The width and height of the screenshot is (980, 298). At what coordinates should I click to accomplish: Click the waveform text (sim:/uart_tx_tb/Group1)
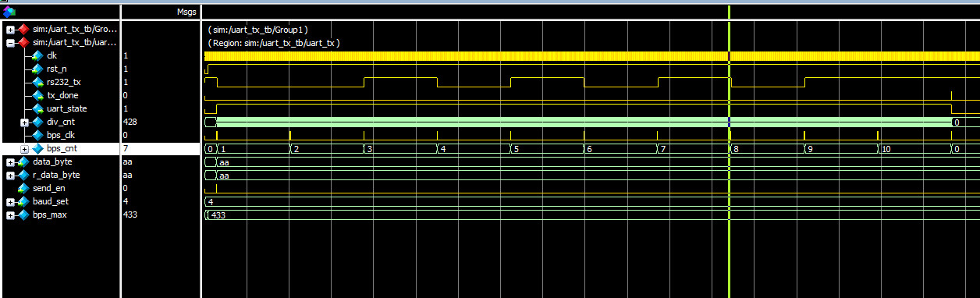[258, 29]
